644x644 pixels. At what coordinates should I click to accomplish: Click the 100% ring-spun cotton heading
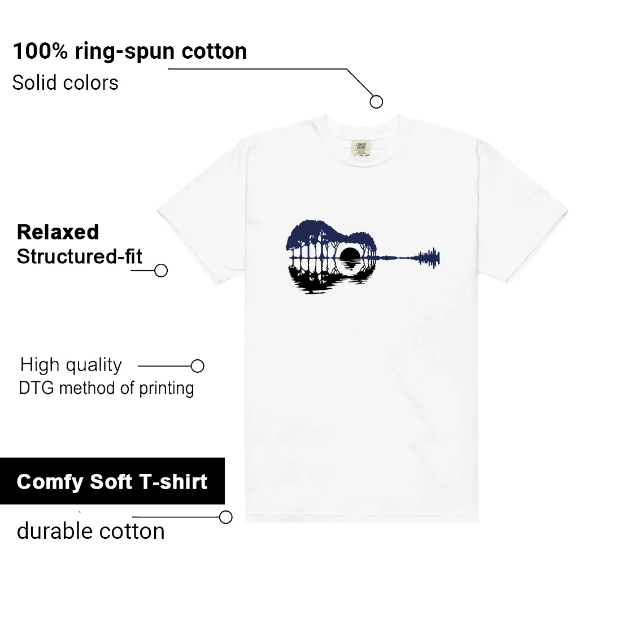pos(130,52)
